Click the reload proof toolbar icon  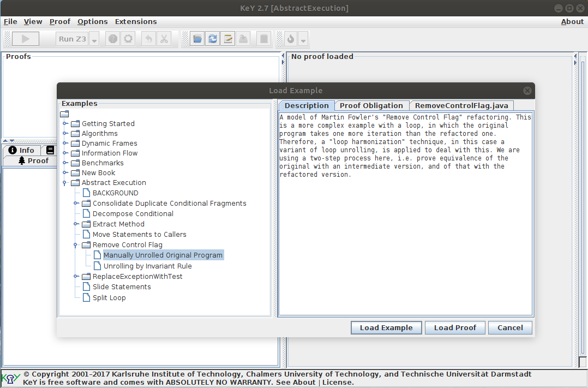213,39
